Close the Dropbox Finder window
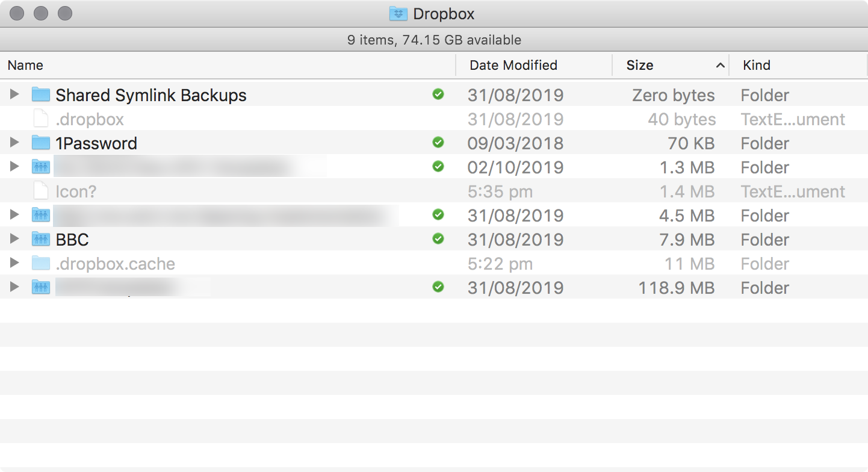 (17, 13)
